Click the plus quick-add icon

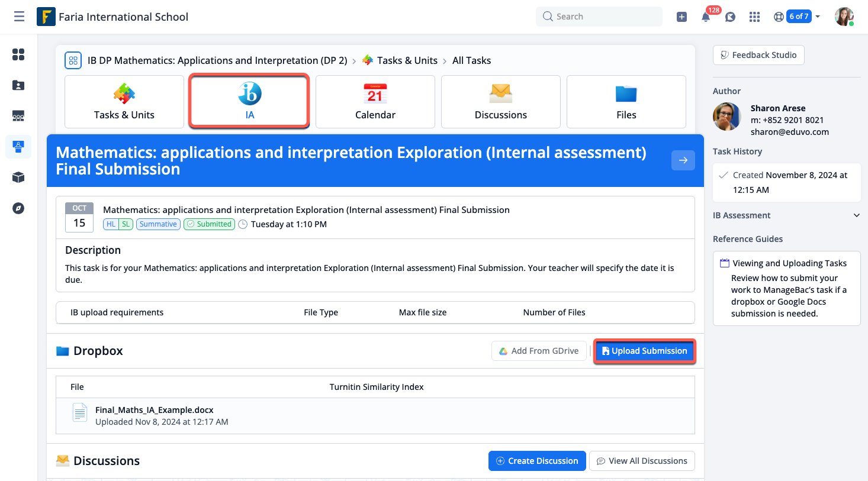[681, 17]
